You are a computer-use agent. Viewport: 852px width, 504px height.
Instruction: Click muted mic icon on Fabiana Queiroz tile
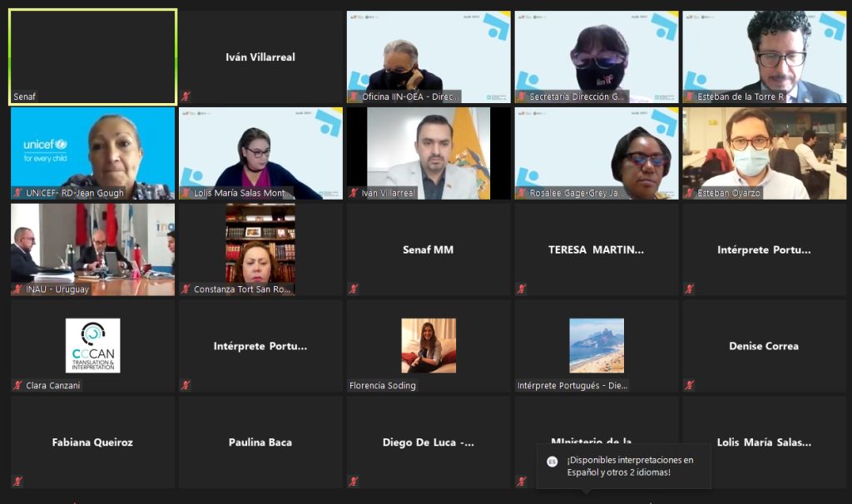tap(17, 482)
